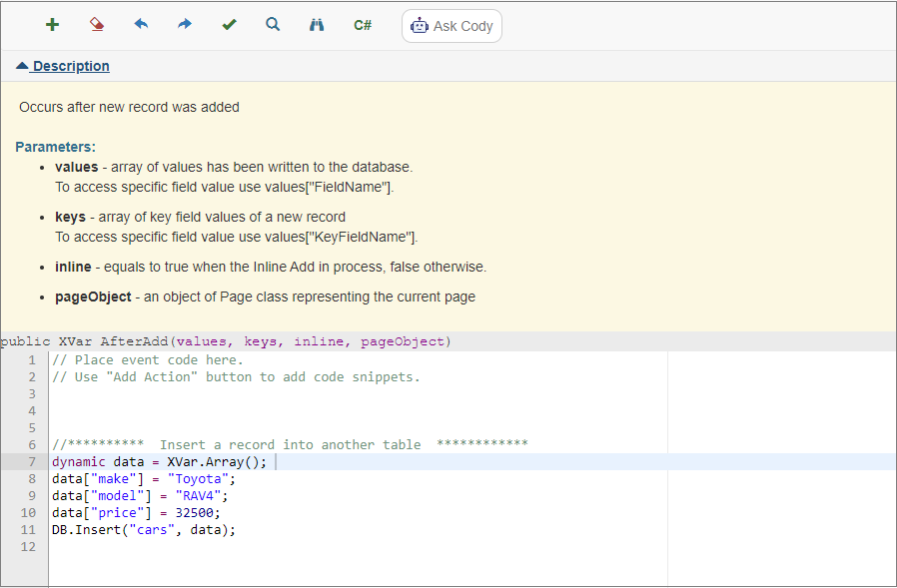Click the data["make"] = "Toyota" line
This screenshot has width=897, height=588.
tap(144, 479)
